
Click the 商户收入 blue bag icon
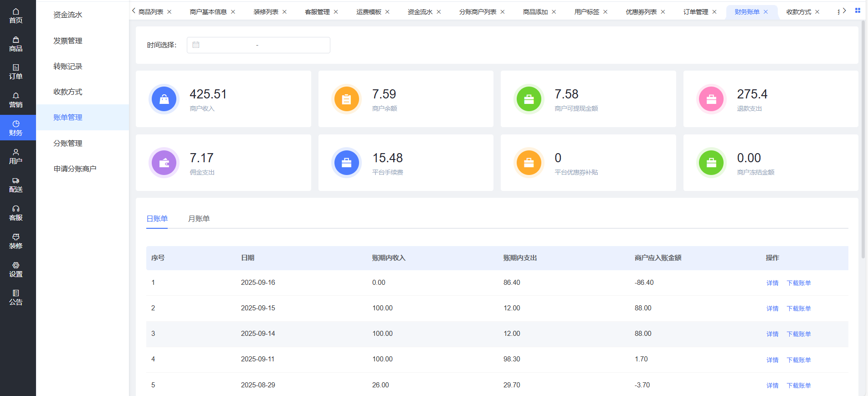[x=164, y=99]
